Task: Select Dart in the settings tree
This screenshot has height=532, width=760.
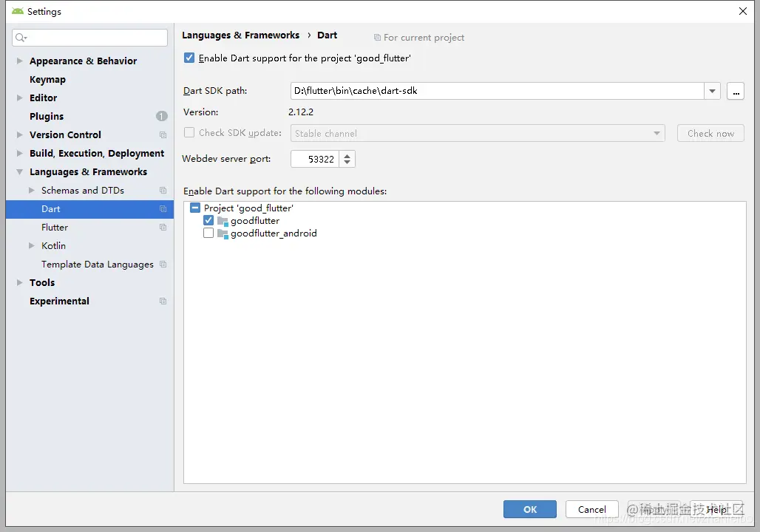Action: (89, 209)
